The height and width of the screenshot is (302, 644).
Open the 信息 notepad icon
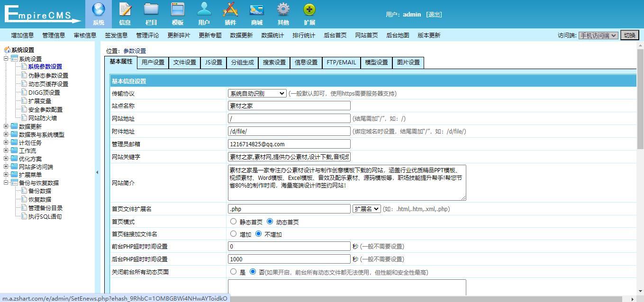[x=125, y=9]
